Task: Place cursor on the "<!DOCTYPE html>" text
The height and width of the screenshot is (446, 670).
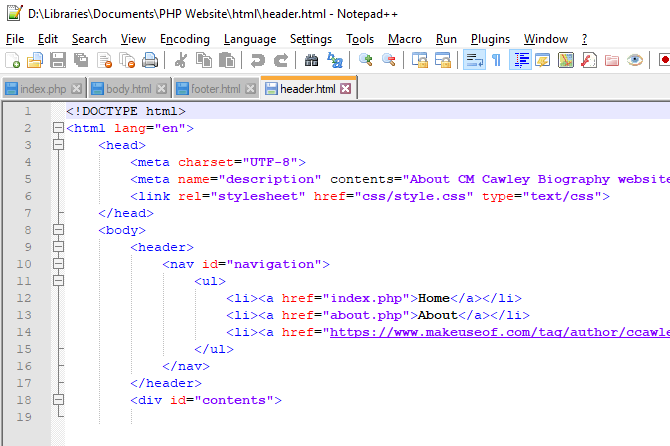Action: pos(126,111)
